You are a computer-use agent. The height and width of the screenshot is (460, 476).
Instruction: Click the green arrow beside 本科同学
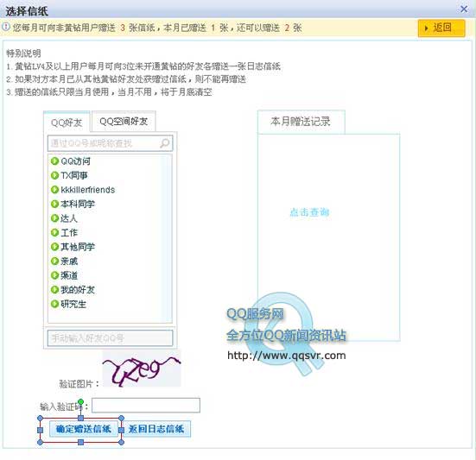54,204
